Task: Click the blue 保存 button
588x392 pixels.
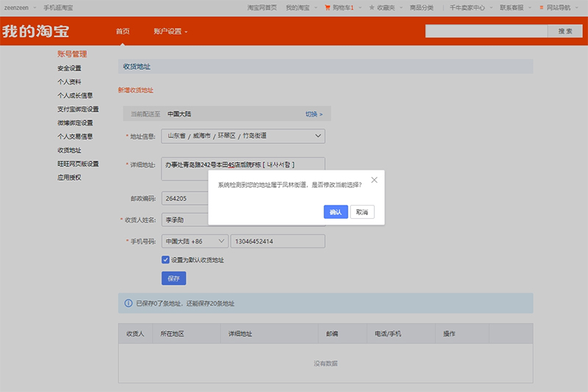Action: pyautogui.click(x=173, y=278)
